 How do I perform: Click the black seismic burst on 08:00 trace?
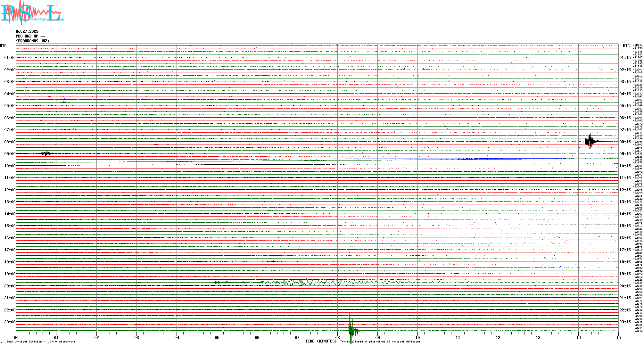tap(590, 141)
